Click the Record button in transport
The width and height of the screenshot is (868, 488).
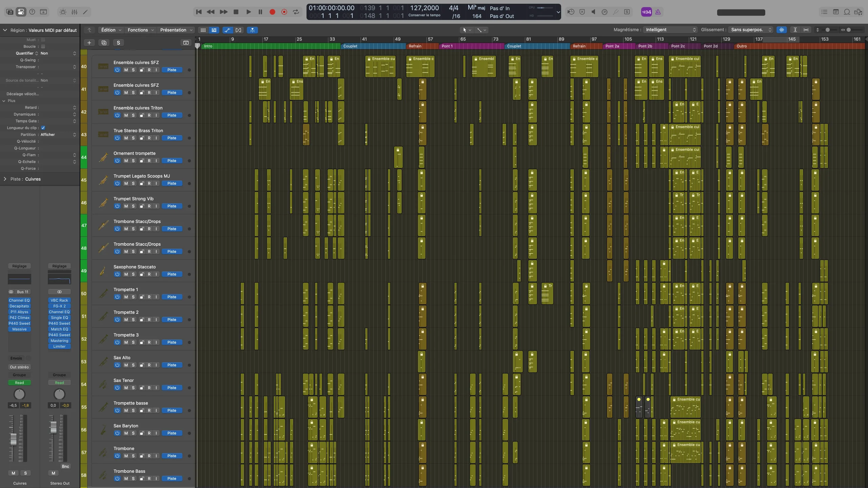click(272, 12)
